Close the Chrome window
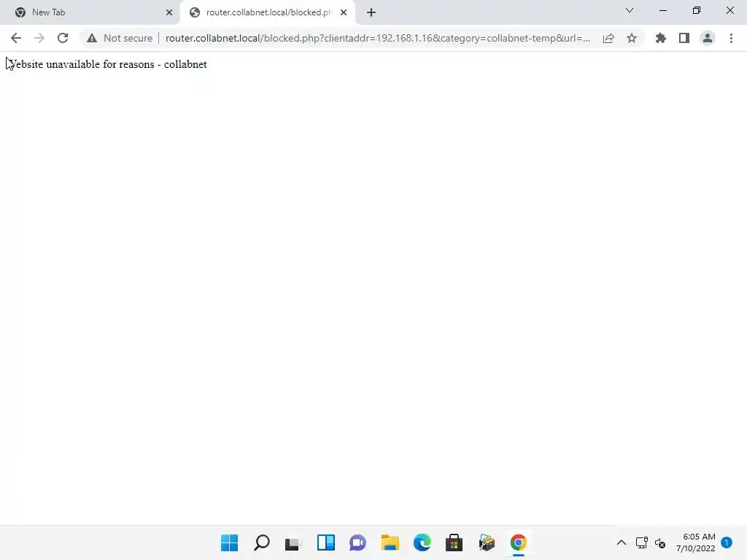Image resolution: width=747 pixels, height=560 pixels. 729,10
